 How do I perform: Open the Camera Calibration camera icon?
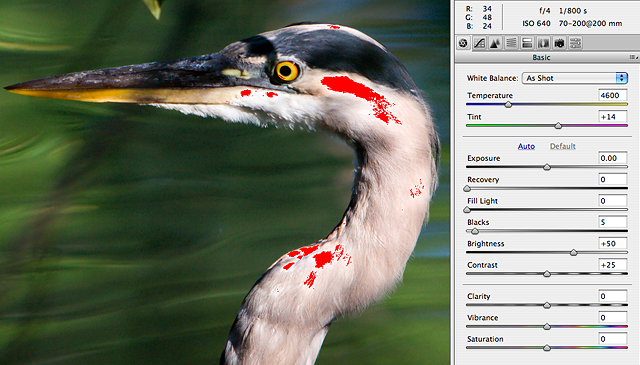tap(559, 43)
